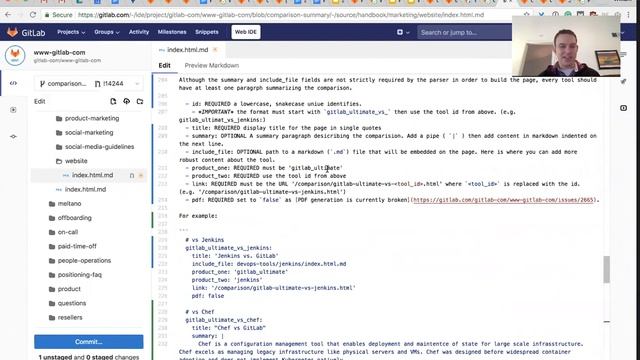Focus the Search or jump to field
Image resolution: width=640 pixels, height=360 pixels.
464,32
